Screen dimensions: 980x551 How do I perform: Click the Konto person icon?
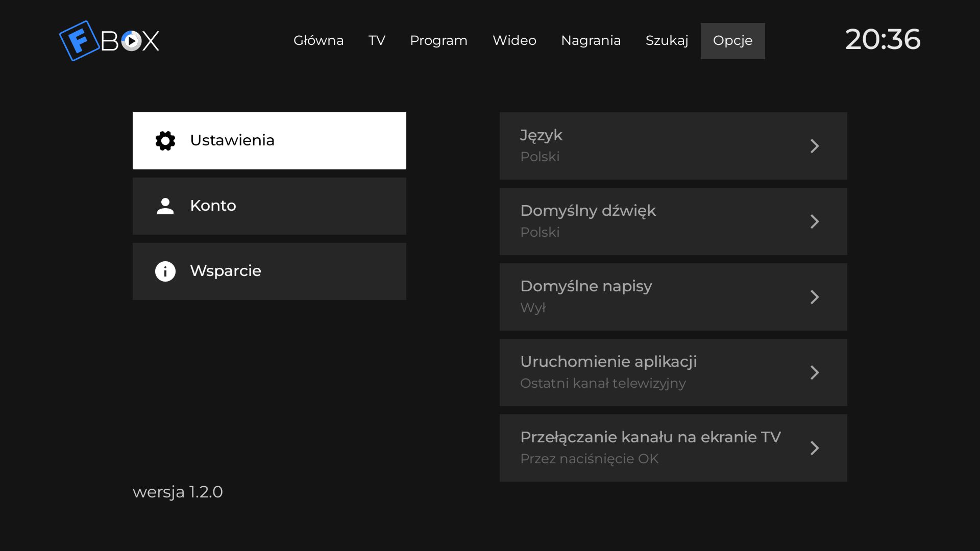tap(165, 206)
